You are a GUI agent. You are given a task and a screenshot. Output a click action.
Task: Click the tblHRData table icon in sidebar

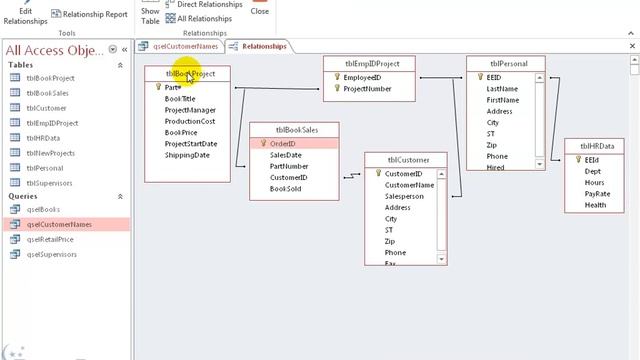point(15,138)
